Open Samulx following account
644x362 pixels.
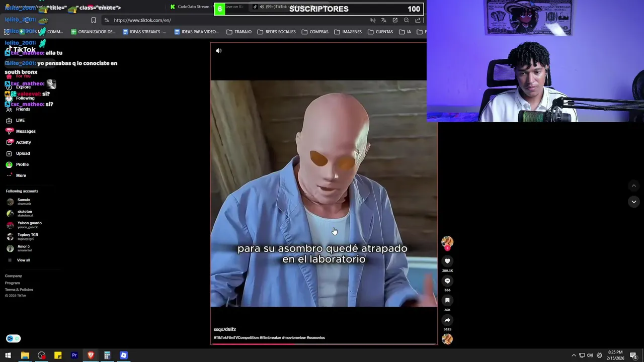19,202
